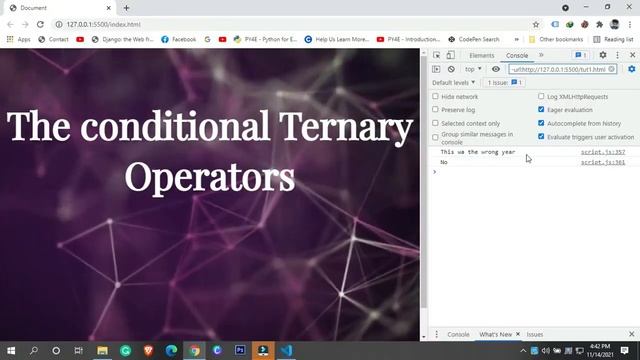Clear the console filter text
This screenshot has width=640, height=360.
[x=611, y=69]
